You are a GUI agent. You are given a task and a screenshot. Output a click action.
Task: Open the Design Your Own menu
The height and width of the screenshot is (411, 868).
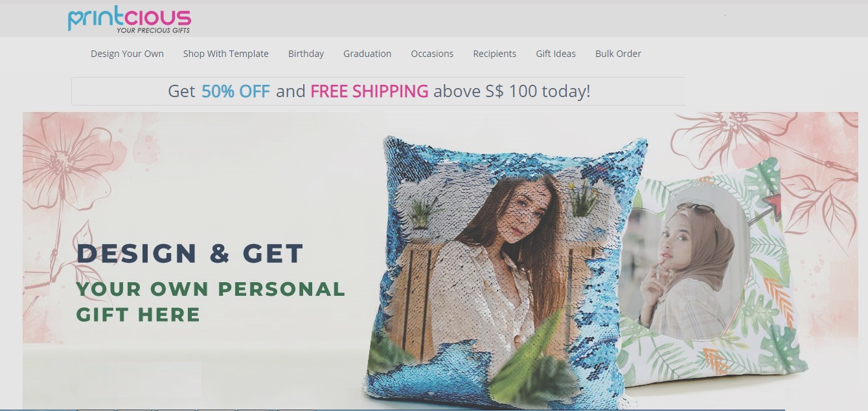pyautogui.click(x=127, y=54)
